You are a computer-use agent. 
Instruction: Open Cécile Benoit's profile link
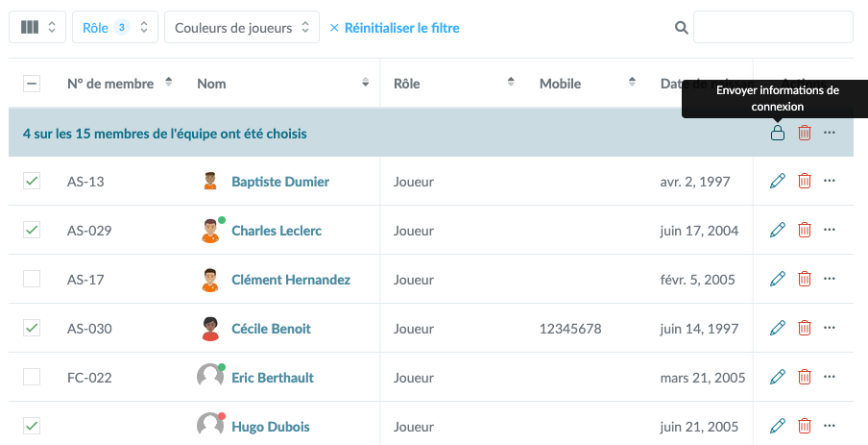(x=271, y=329)
